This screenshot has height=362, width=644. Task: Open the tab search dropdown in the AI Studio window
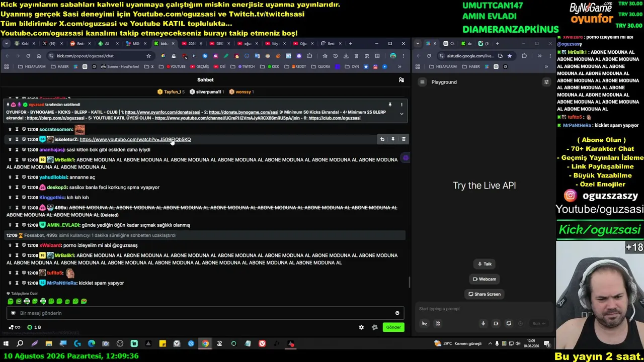click(418, 44)
